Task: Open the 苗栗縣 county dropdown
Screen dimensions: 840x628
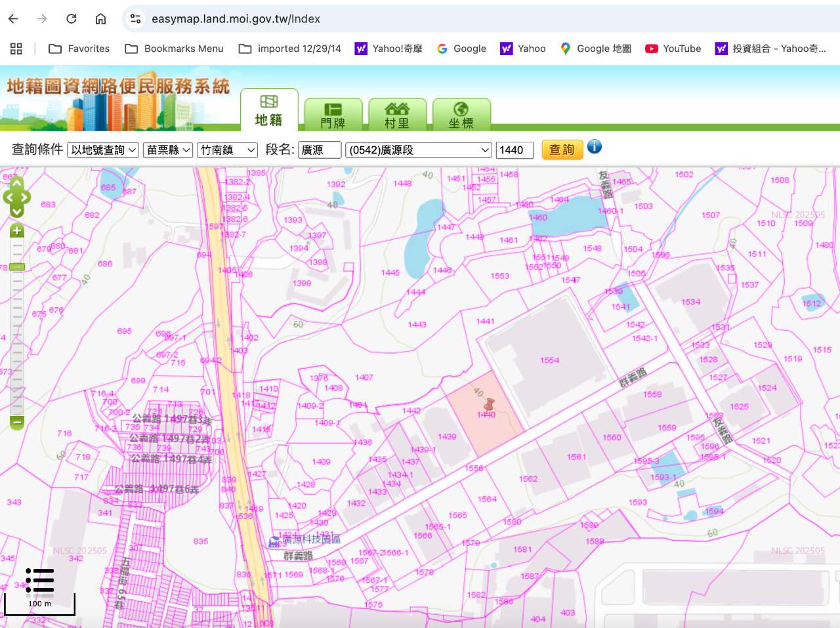Action: coord(168,150)
